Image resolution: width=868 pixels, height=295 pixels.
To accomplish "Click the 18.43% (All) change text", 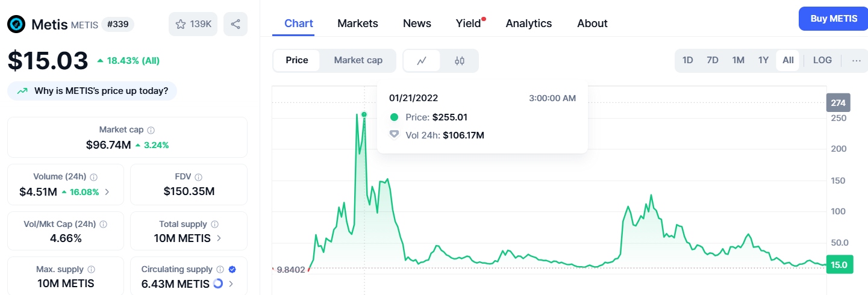I will (133, 61).
